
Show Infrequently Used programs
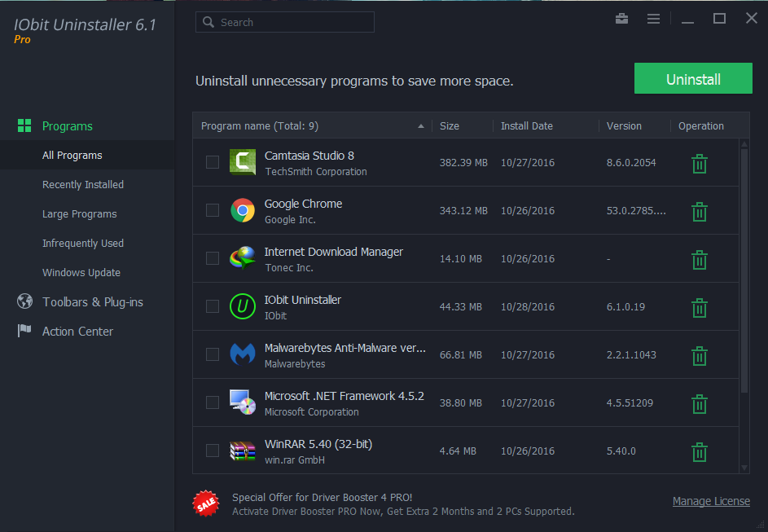[83, 244]
